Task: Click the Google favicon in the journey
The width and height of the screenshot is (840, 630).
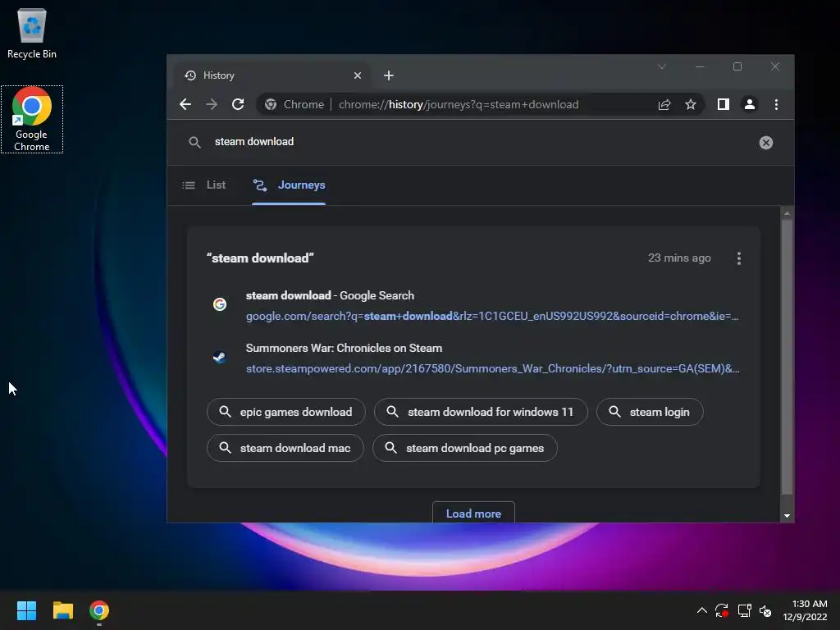Action: (220, 304)
